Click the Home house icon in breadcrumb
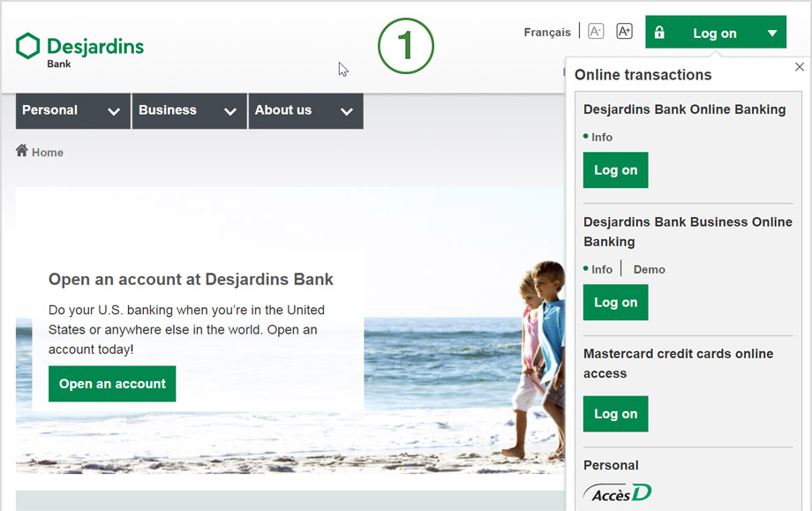The image size is (812, 511). pyautogui.click(x=22, y=151)
